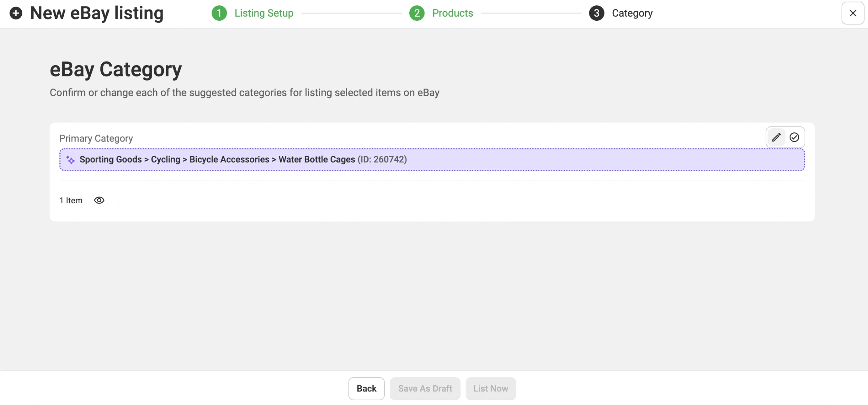Viewport: 868px width, 405px height.
Task: Approve the suggested category with the checkmark icon
Action: [795, 137]
